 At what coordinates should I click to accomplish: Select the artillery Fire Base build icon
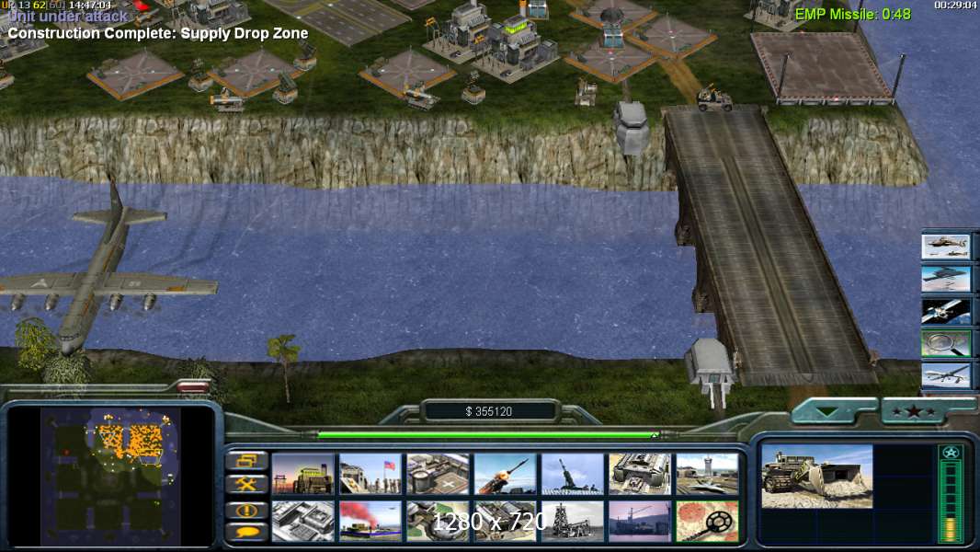click(x=573, y=474)
